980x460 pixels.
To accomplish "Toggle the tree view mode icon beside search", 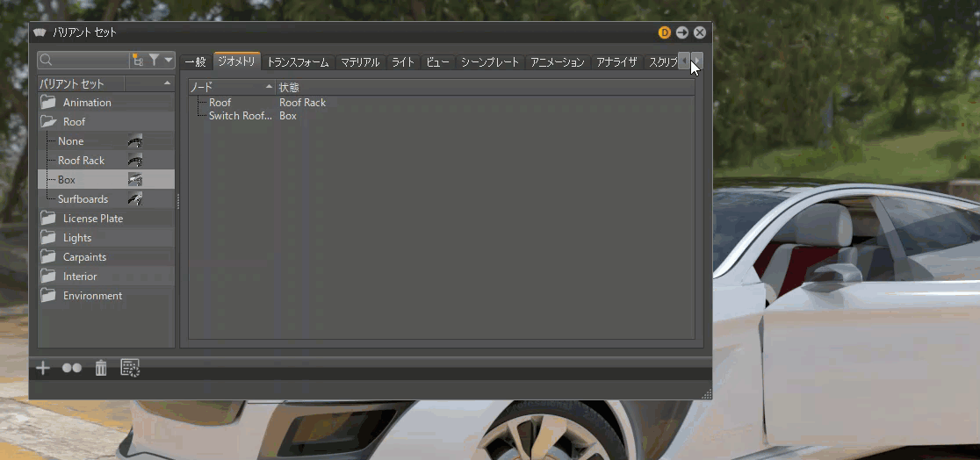I will click(x=137, y=60).
